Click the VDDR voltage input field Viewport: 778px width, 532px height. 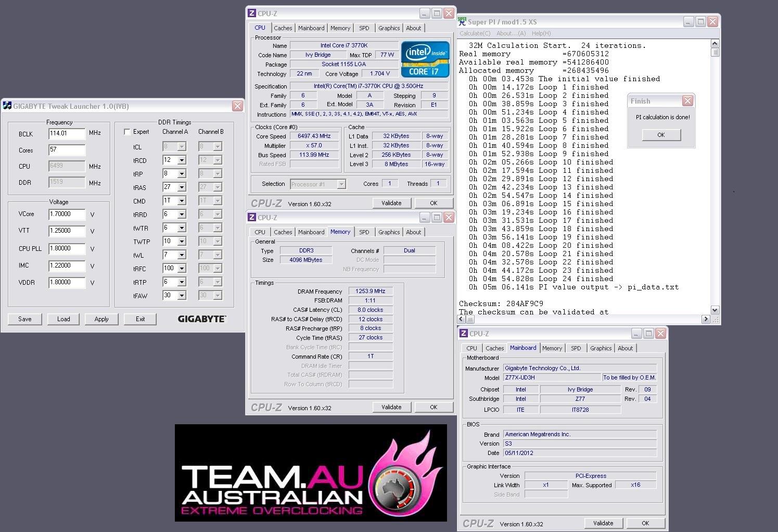[x=67, y=283]
